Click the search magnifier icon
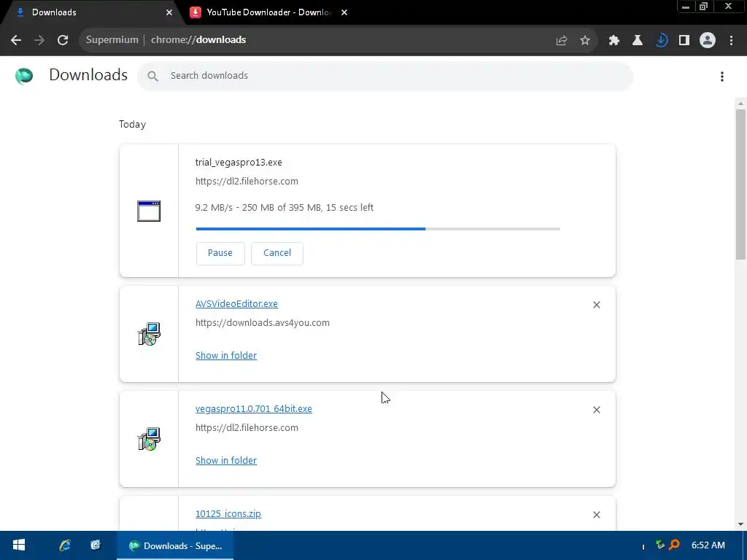747x560 pixels. pos(152,76)
